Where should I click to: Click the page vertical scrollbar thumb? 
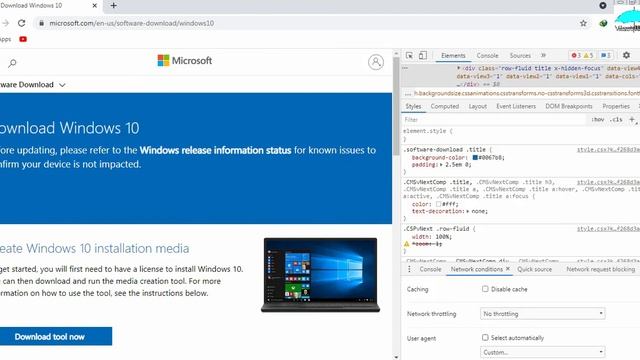(x=396, y=106)
